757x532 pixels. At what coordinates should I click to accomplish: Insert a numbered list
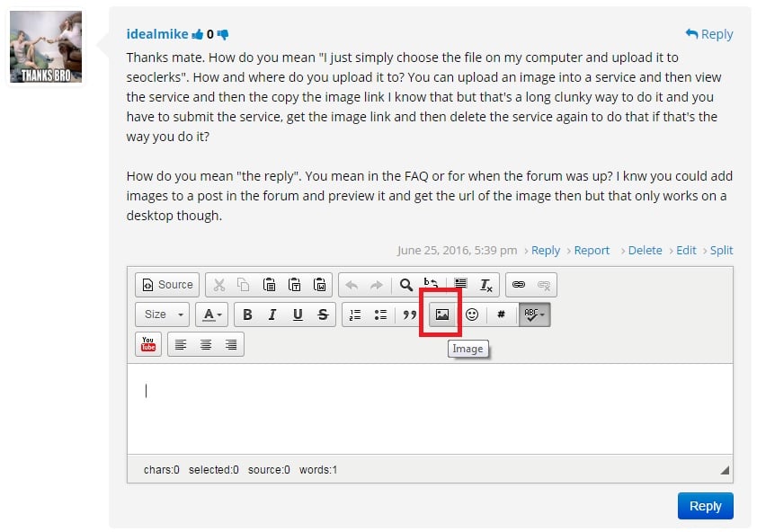[355, 315]
